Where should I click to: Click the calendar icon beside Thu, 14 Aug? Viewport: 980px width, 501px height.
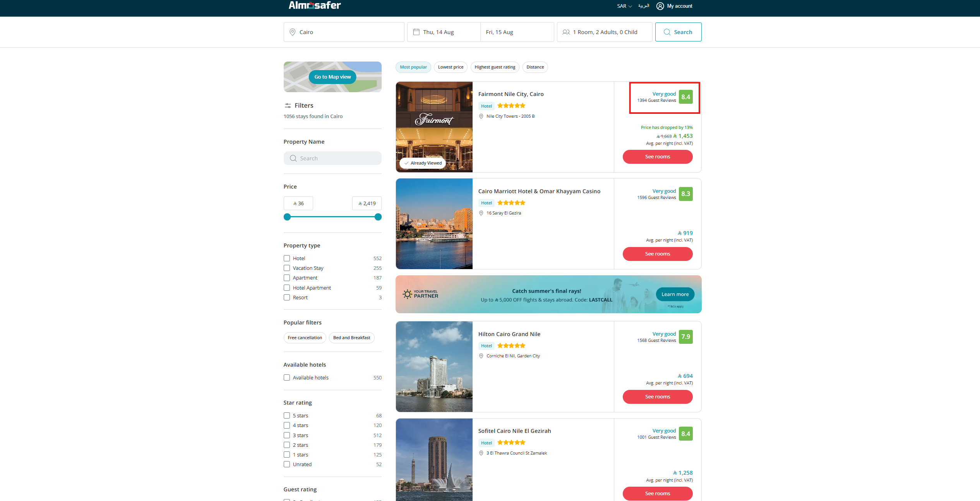click(x=416, y=32)
